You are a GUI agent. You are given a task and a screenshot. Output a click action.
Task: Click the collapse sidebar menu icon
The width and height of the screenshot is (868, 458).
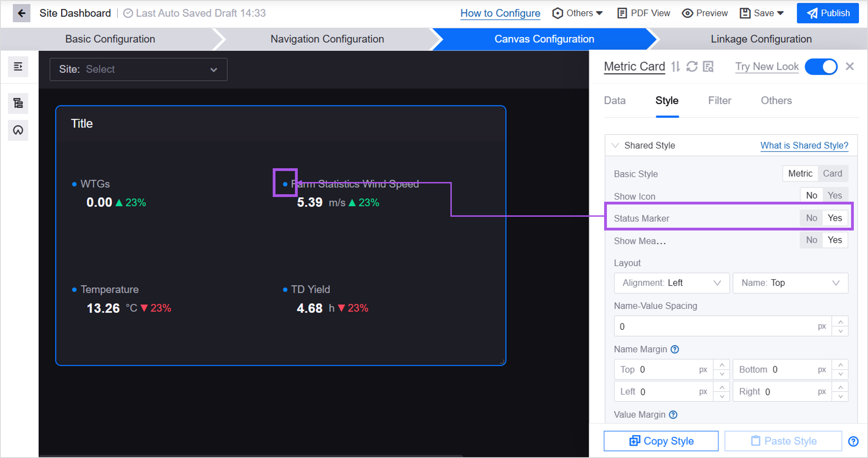[x=18, y=66]
